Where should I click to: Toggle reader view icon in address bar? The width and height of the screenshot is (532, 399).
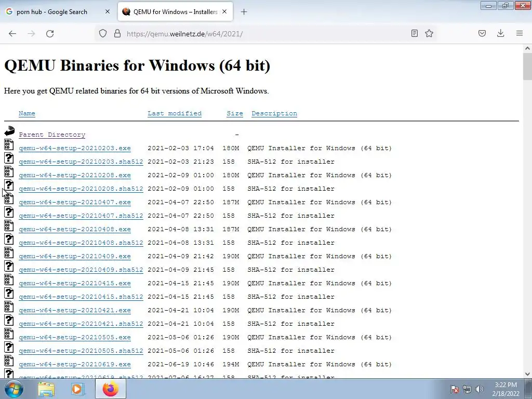414,33
